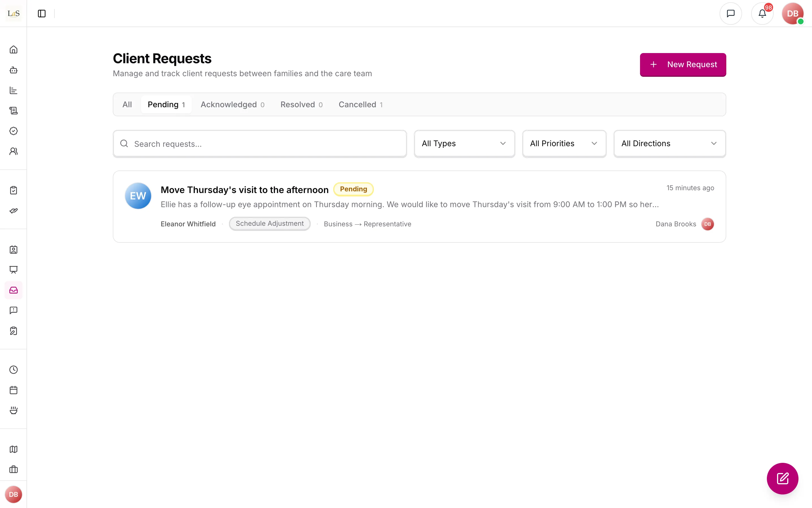Open the notifications bell with 98 badge

coord(762,14)
